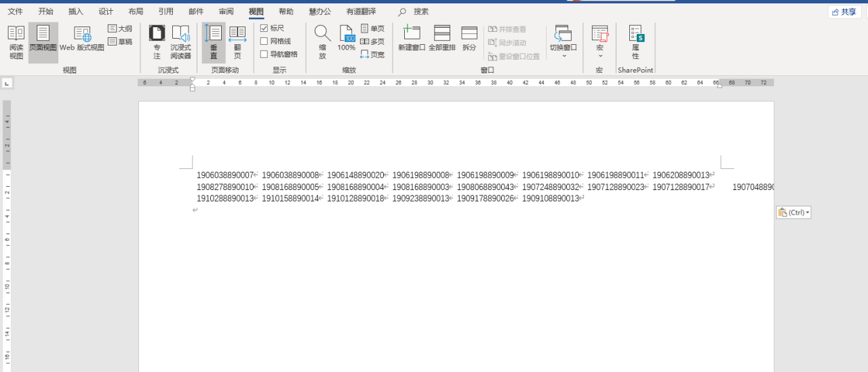
Task: Open the Mailings tab (邮件)
Action: [196, 12]
